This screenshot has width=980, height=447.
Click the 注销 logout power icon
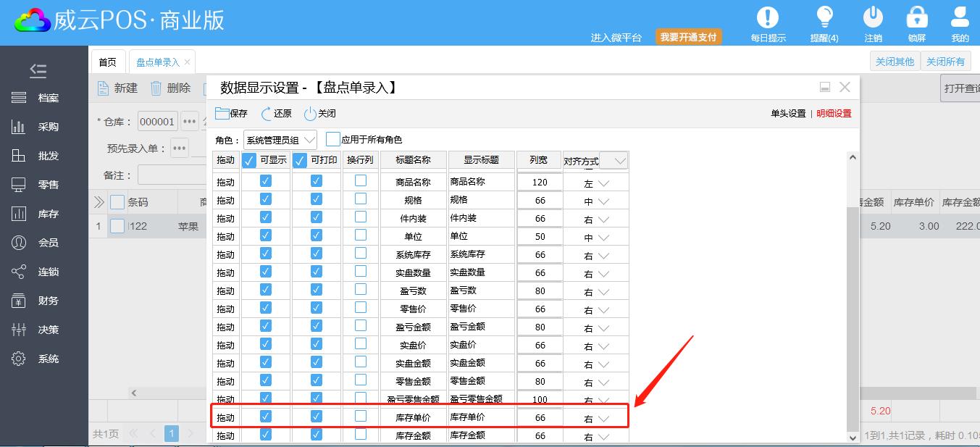click(x=873, y=17)
